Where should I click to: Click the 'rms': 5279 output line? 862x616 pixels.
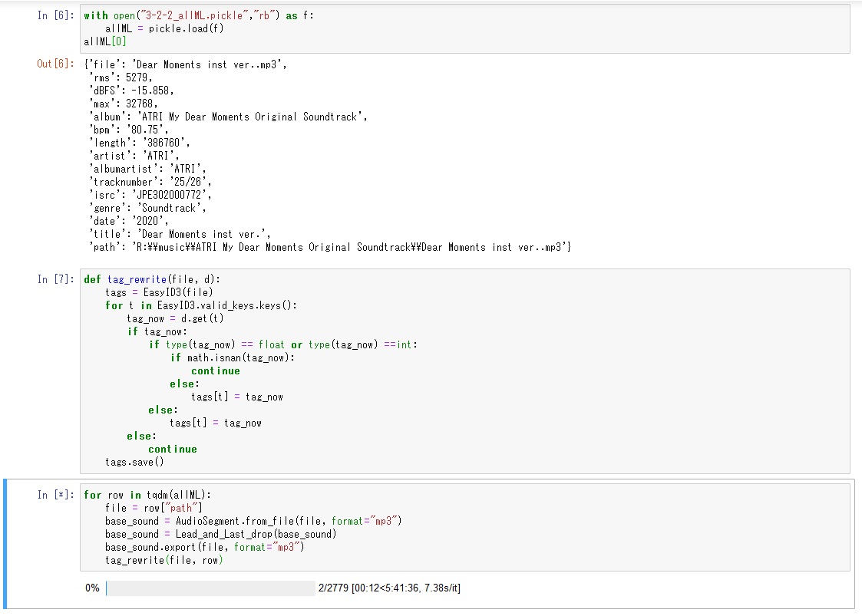pos(121,77)
